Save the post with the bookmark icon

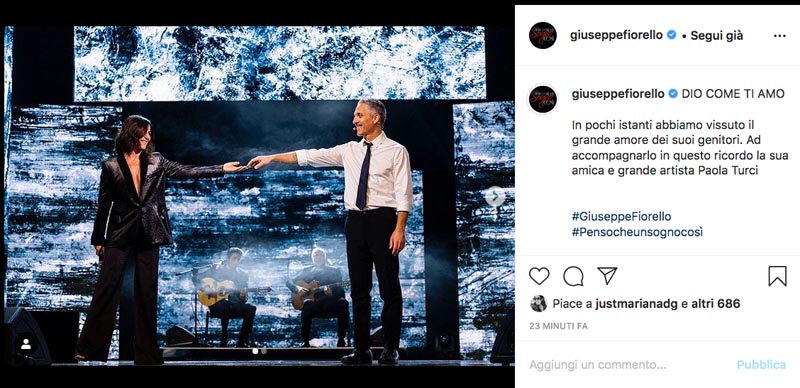click(x=777, y=276)
